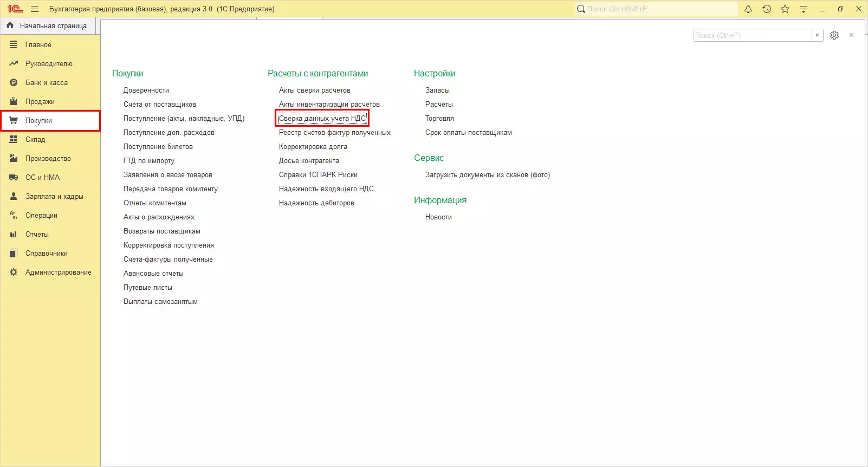Open Отчеты комитентам

pos(155,203)
